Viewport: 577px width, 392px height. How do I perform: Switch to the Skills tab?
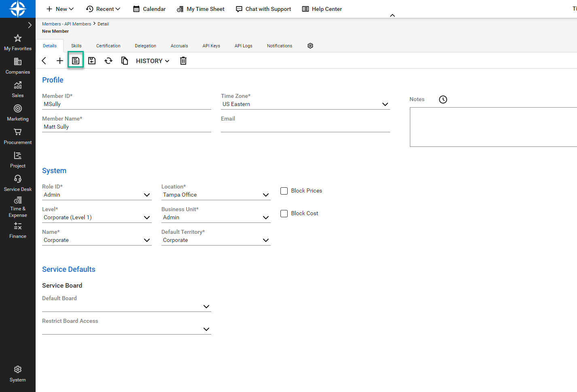pos(76,46)
